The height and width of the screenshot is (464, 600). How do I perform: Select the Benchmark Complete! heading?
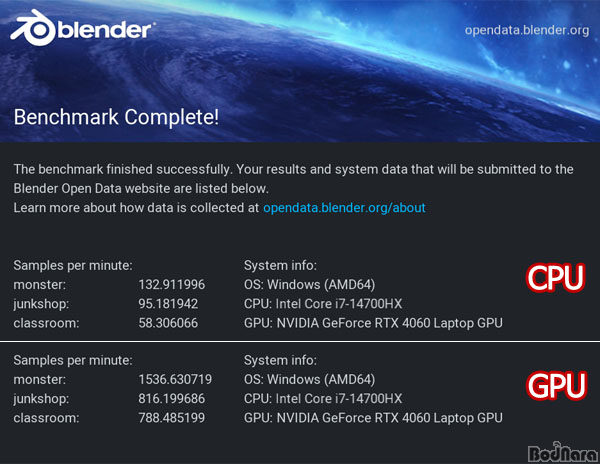116,117
